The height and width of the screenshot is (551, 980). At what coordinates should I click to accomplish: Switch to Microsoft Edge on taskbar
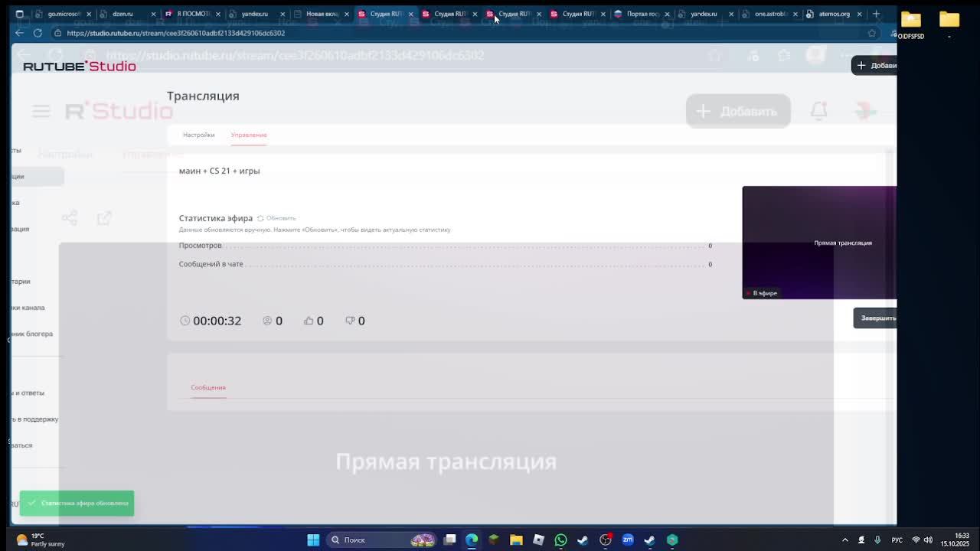pyautogui.click(x=472, y=540)
